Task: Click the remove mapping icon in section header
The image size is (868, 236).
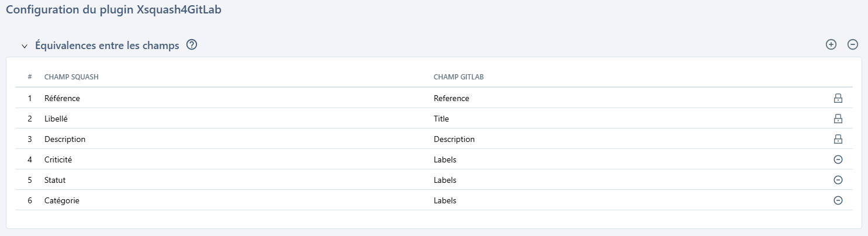Action: pyautogui.click(x=853, y=44)
